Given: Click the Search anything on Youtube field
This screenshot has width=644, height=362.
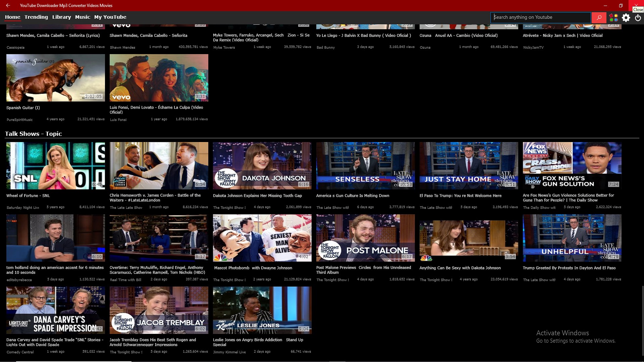Looking at the screenshot, I should coord(540,17).
